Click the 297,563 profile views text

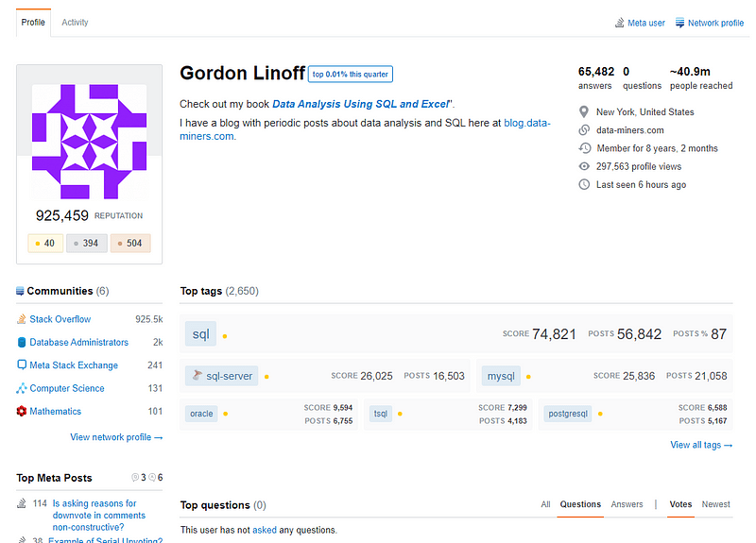(639, 166)
